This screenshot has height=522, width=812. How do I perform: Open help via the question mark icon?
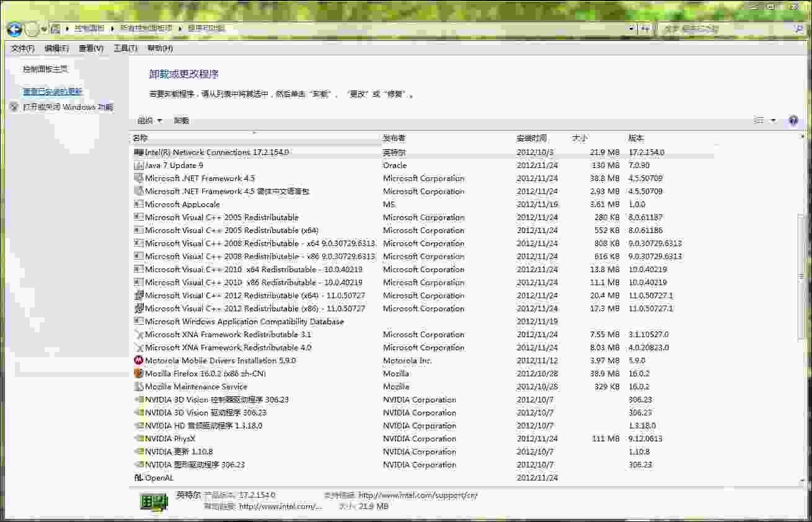[793, 120]
